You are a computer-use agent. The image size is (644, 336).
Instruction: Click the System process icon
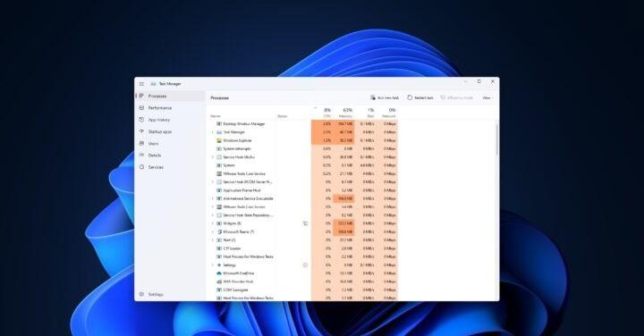point(219,165)
